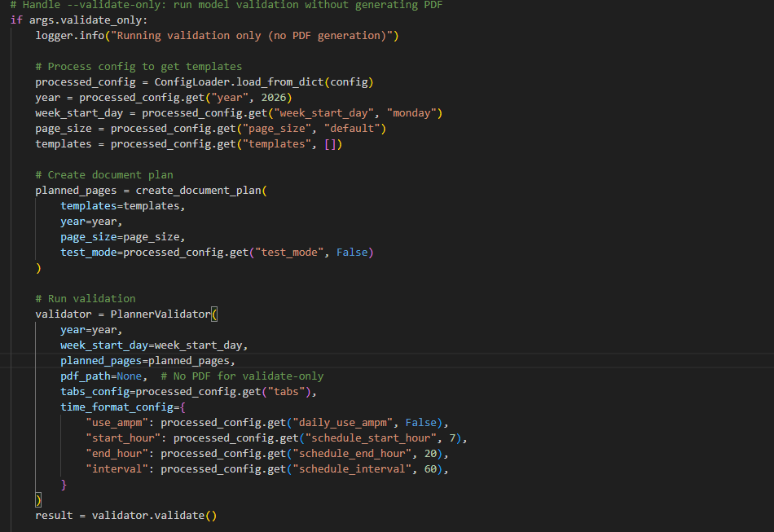Viewport: 774px width, 532px height.
Task: Click the "# Create document plan" comment
Action: pos(104,174)
